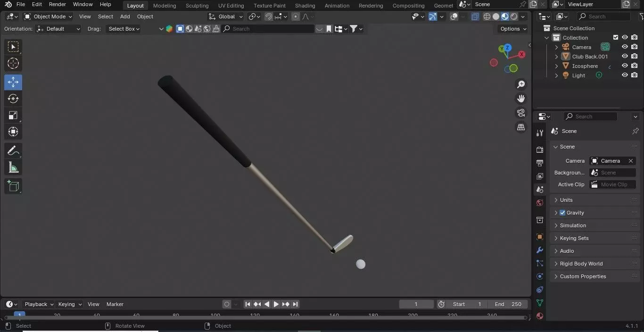Switch to wireframe viewport shading

pos(487,17)
